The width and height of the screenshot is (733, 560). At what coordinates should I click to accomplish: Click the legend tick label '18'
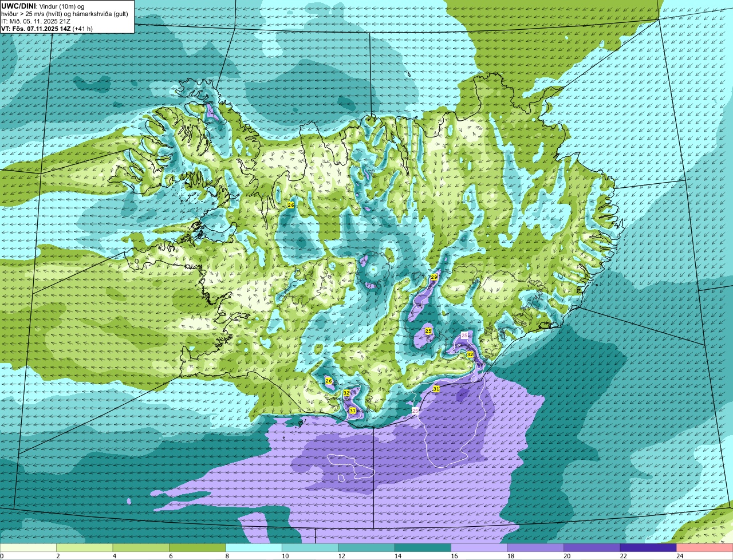[510, 556]
